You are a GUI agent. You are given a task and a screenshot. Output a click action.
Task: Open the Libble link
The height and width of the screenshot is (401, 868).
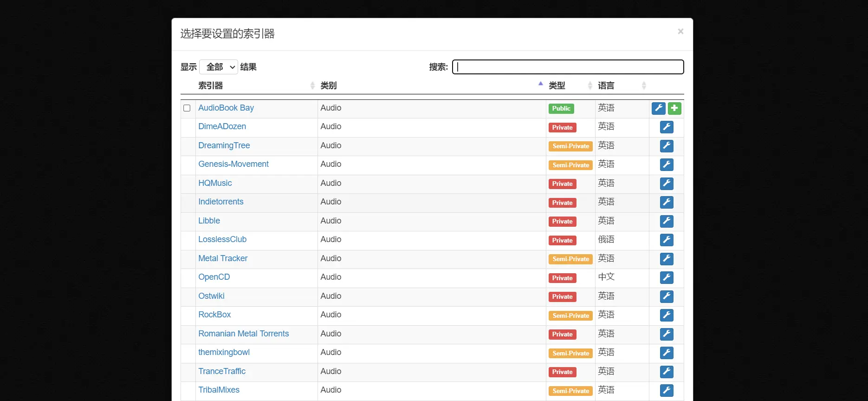(x=209, y=221)
